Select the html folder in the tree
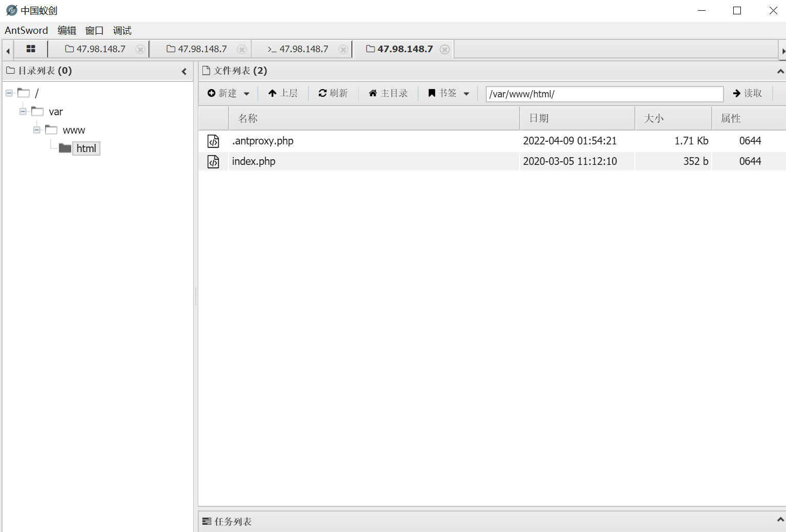Viewport: 786px width, 532px height. click(x=86, y=148)
